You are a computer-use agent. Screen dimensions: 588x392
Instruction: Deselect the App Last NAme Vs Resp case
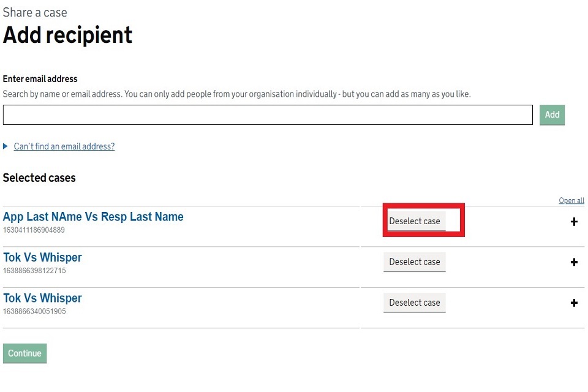coord(415,221)
